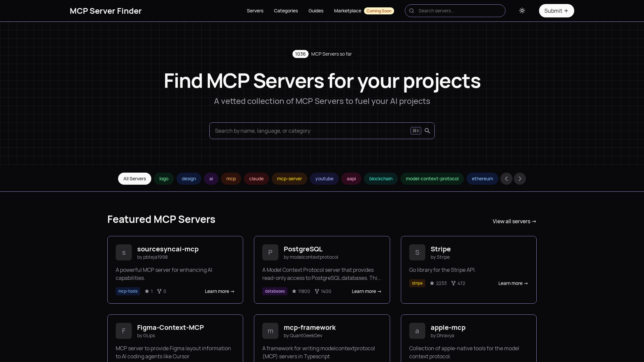Select the logo category chip
644x362 pixels.
(164, 179)
